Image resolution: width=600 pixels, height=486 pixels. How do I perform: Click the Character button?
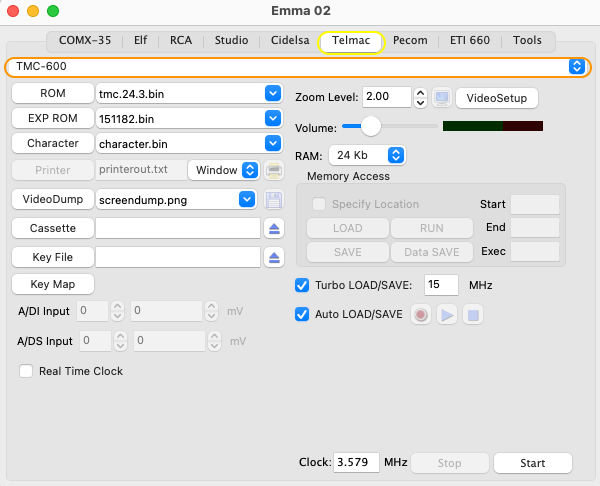(x=53, y=143)
